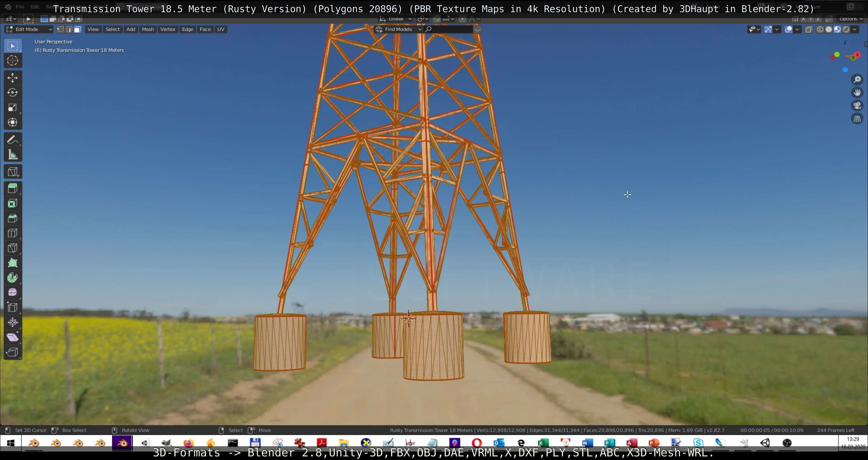Open the Edge menu

pyautogui.click(x=187, y=29)
